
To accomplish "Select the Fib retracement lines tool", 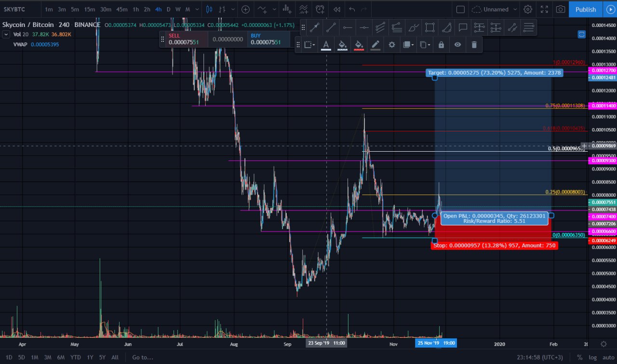I will [x=529, y=28].
